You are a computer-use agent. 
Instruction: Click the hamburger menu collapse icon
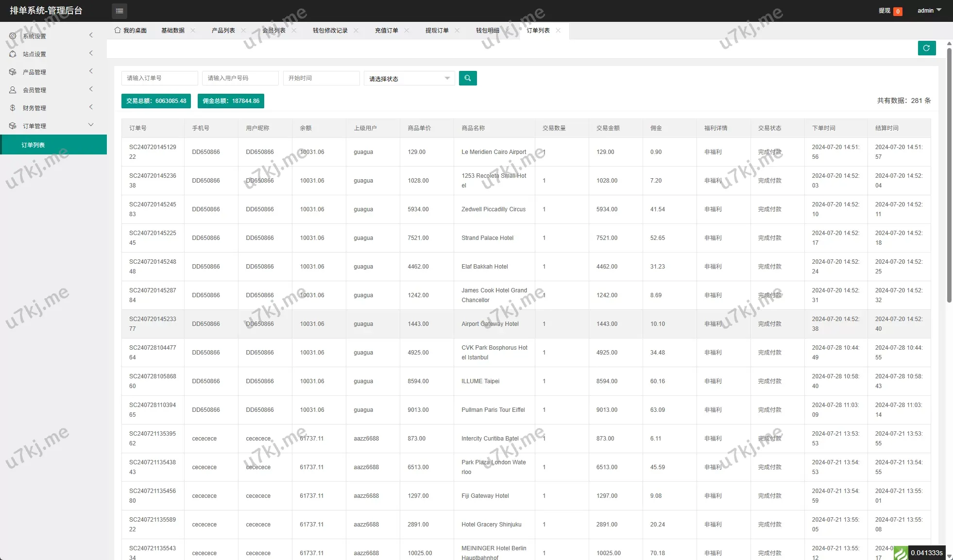(119, 11)
